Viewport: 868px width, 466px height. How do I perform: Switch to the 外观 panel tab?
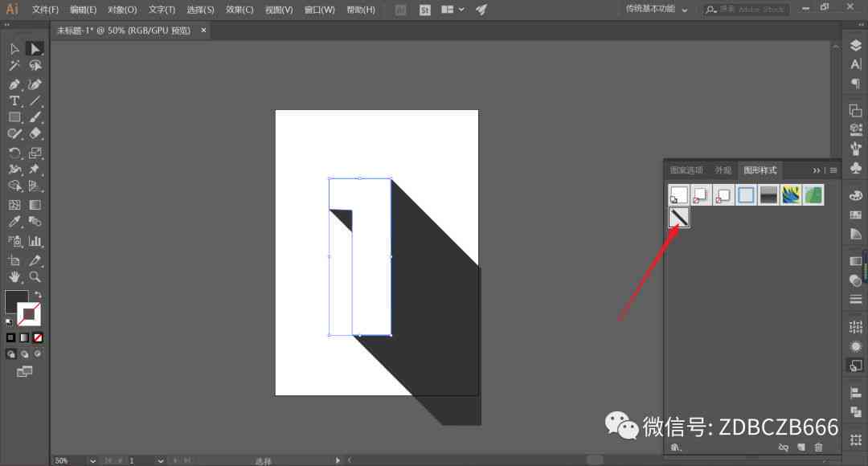[x=723, y=170]
